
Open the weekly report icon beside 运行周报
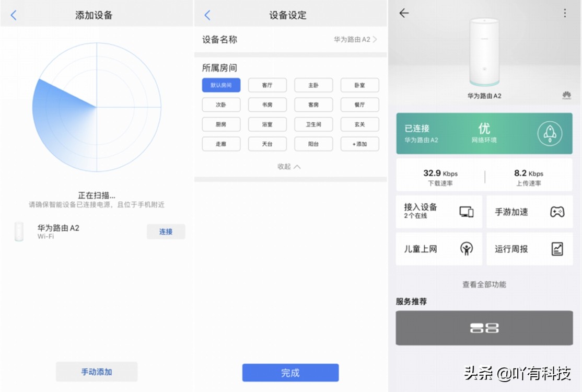click(557, 249)
